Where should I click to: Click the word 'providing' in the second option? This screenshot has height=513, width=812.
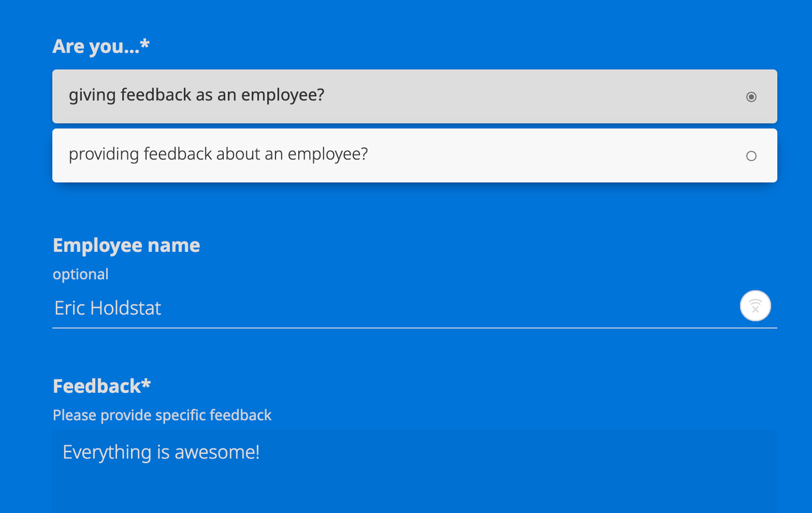coord(104,154)
